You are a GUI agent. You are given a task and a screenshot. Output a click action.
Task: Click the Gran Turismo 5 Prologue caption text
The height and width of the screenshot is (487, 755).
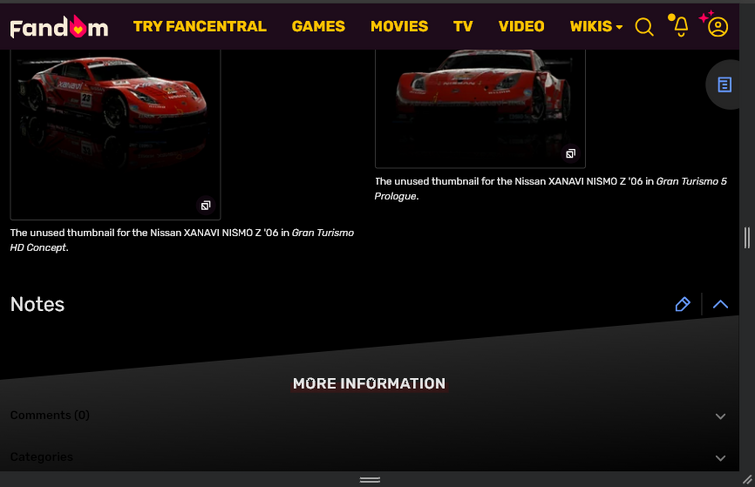pos(551,189)
